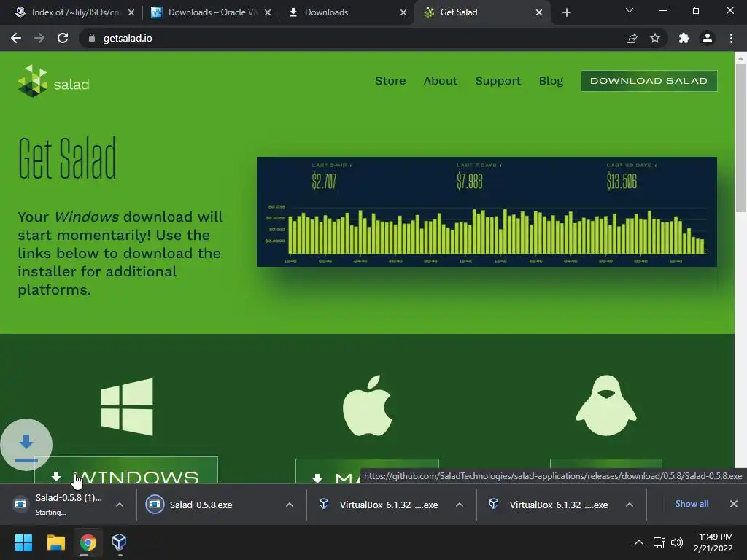Open network icon in system tray
This screenshot has height=560, width=747.
coord(659,542)
